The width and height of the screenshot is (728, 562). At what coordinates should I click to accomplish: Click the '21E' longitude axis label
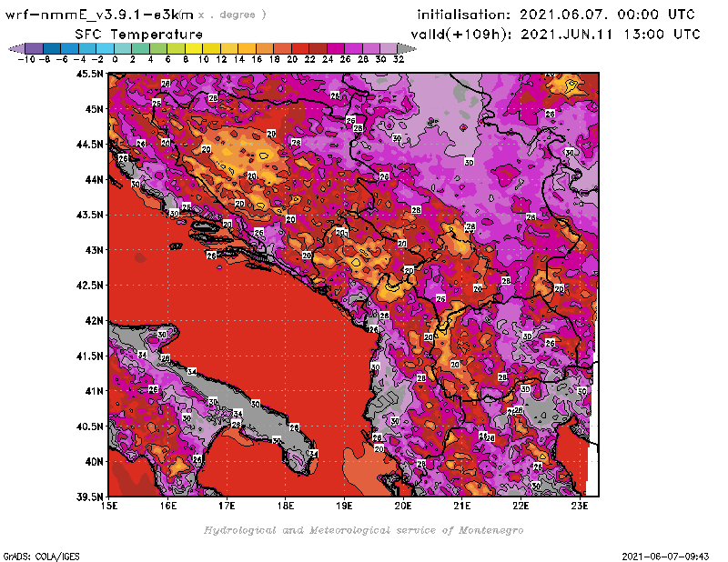click(462, 506)
